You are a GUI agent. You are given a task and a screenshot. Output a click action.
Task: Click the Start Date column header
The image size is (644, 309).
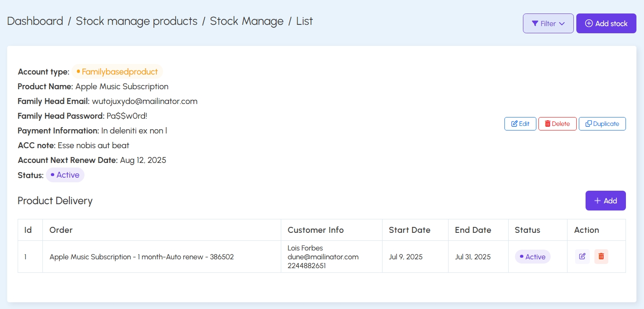click(x=409, y=230)
